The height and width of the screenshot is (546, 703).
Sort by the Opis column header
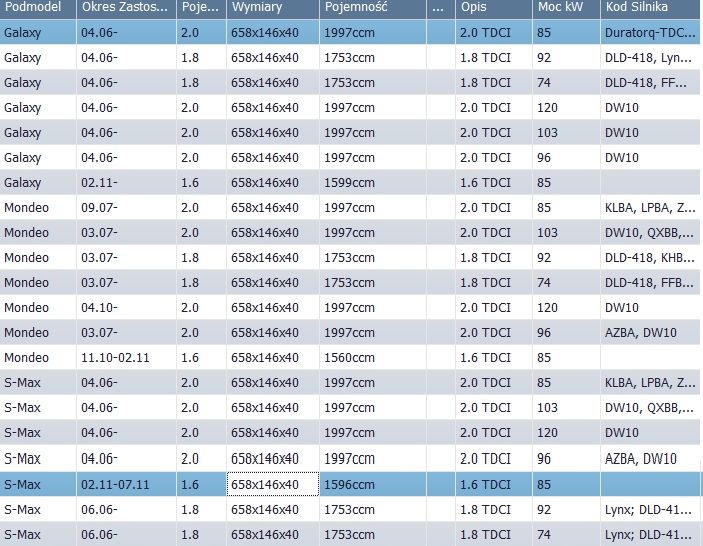494,8
